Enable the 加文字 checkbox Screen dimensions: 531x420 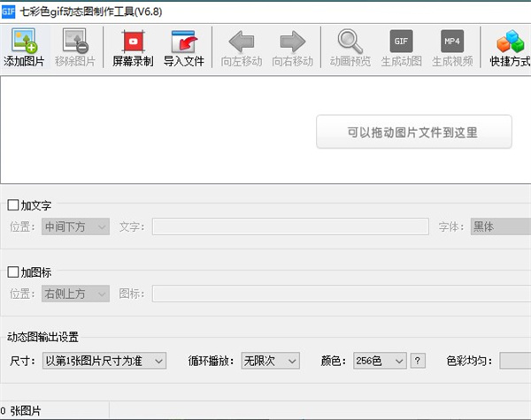point(13,206)
